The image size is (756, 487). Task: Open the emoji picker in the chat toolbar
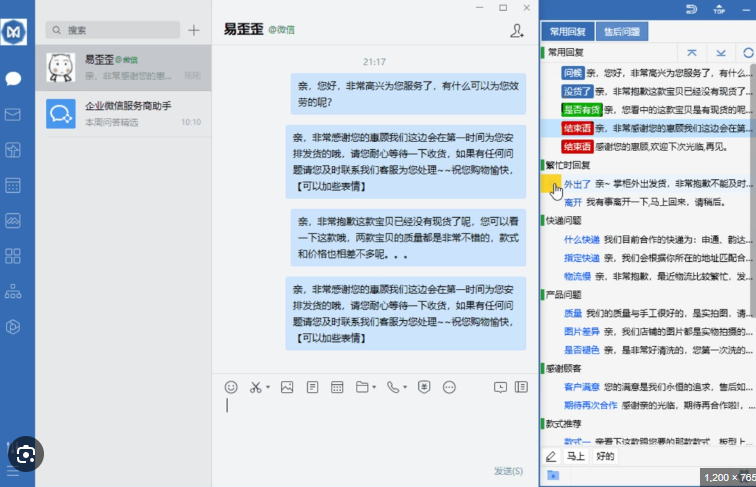tap(231, 387)
